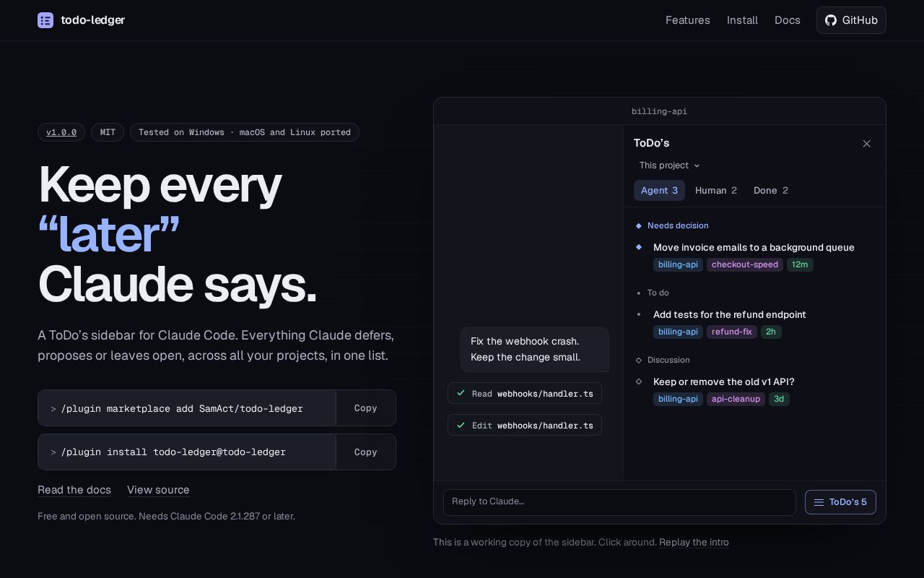Screen dimensions: 924x578
Task: Click the 3d age badge
Action: coord(779,399)
